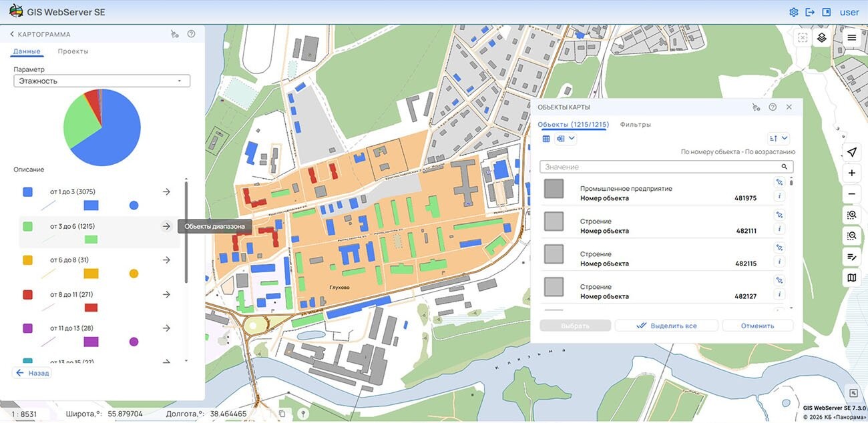868x423 pixels.
Task: Click the logout icon in header
Action: point(810,12)
